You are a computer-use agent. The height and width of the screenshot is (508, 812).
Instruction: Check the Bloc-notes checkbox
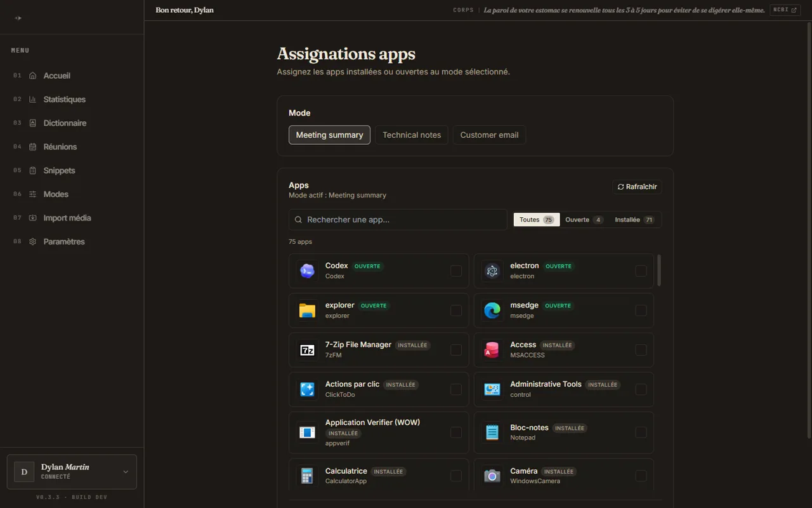(x=641, y=432)
